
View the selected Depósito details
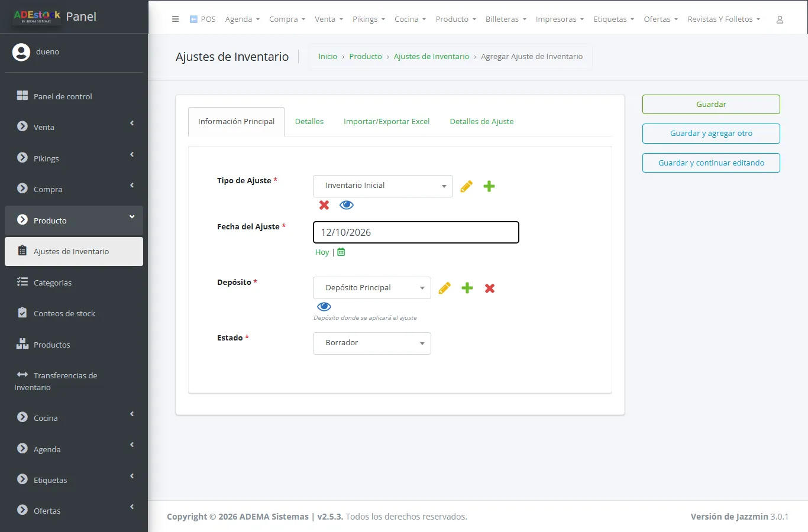tap(324, 307)
